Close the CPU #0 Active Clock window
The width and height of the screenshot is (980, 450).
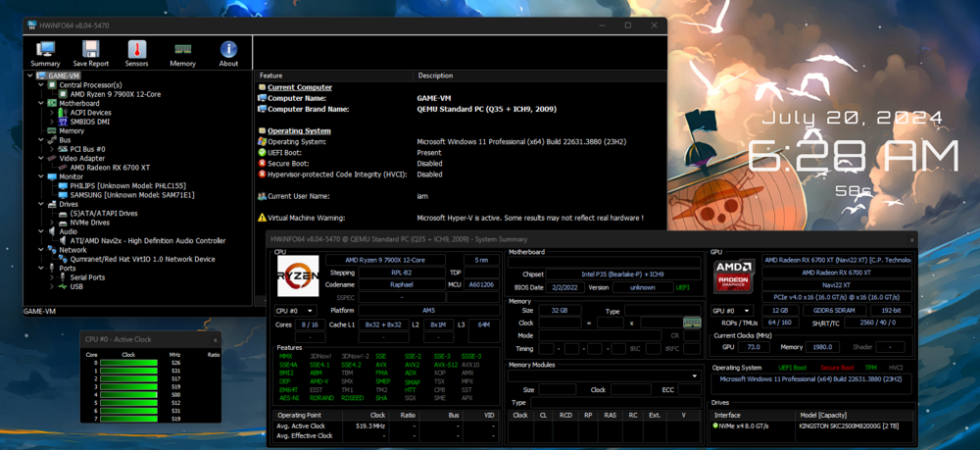[x=215, y=339]
